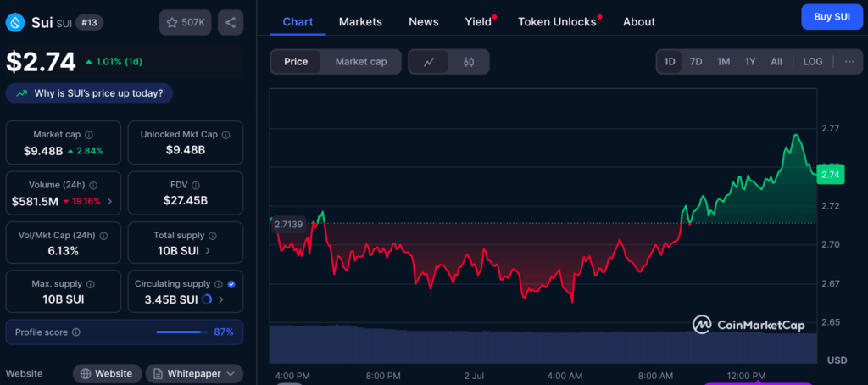Click the #13 rank badge
Image resolution: width=868 pixels, height=385 pixels.
[89, 23]
